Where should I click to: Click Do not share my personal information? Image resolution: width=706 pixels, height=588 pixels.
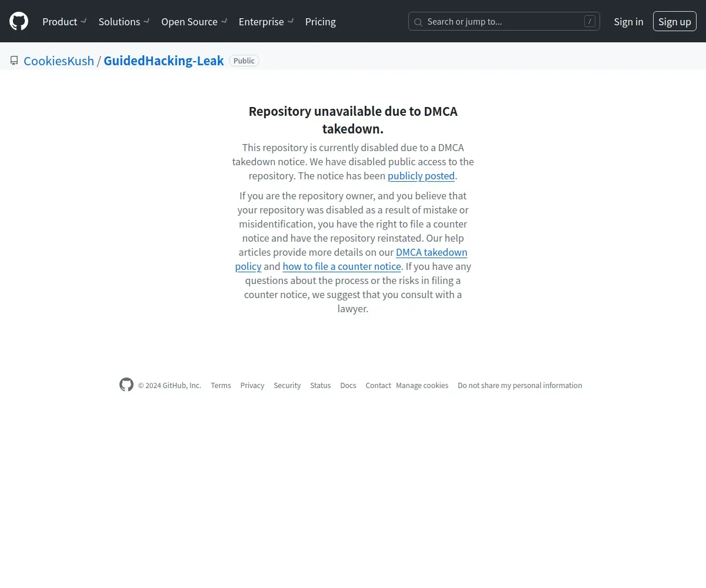pos(520,386)
